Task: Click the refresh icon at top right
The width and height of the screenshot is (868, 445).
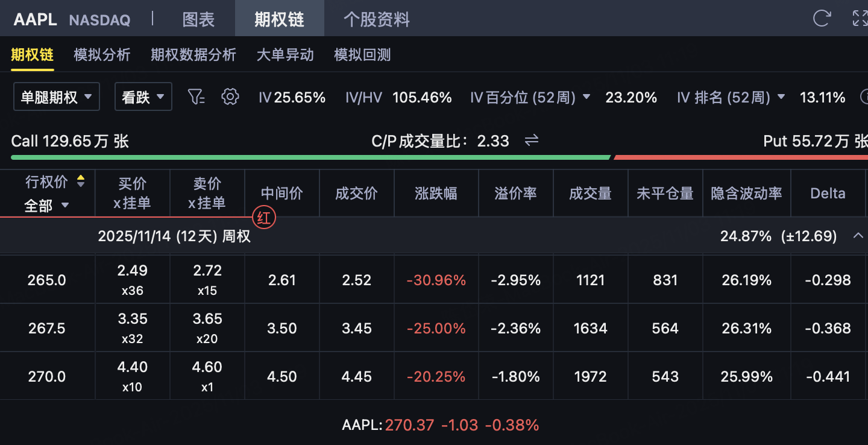Action: [x=822, y=18]
